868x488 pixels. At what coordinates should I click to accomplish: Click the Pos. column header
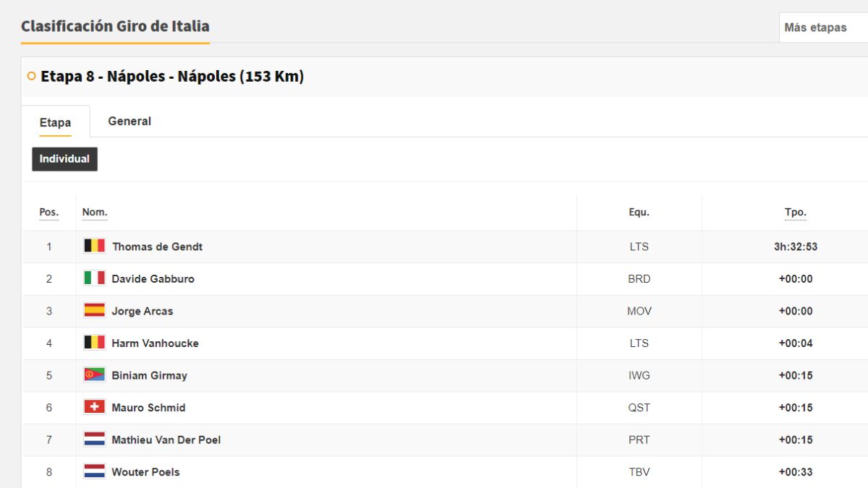click(x=49, y=213)
